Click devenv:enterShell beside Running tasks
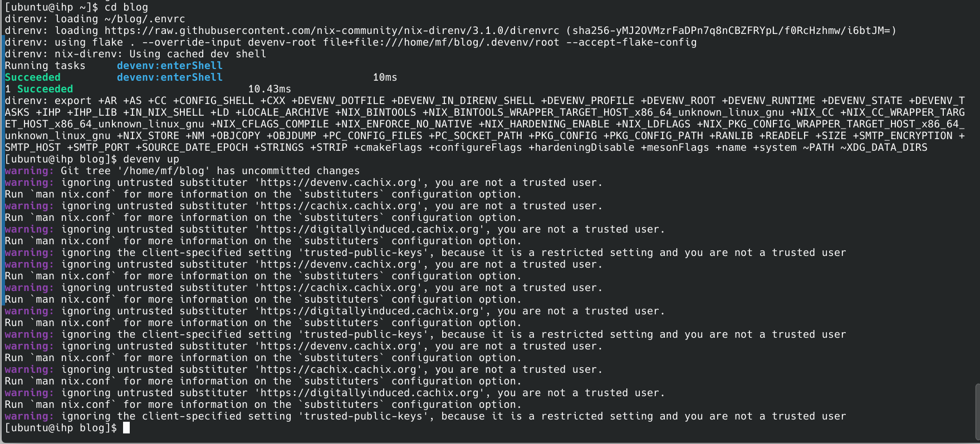 (x=169, y=66)
